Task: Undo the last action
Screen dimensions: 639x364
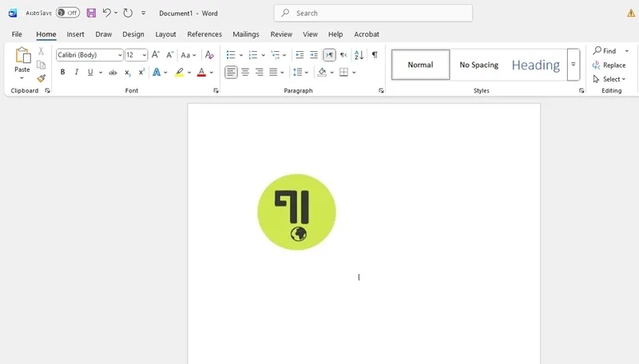Action: coord(107,13)
